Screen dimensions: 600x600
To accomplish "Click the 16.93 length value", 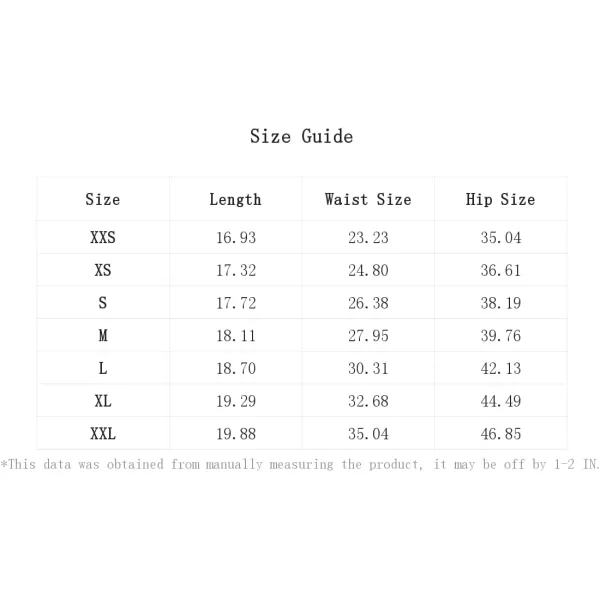I will 236,237.
